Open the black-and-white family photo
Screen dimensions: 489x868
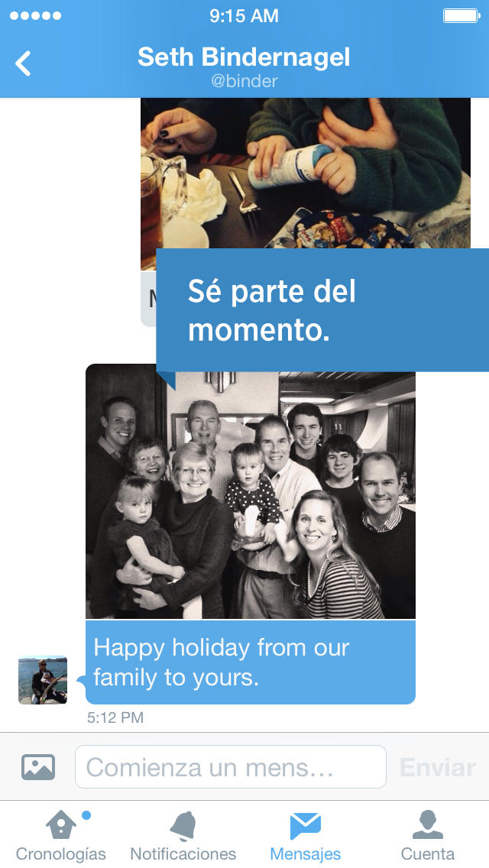coord(251,491)
